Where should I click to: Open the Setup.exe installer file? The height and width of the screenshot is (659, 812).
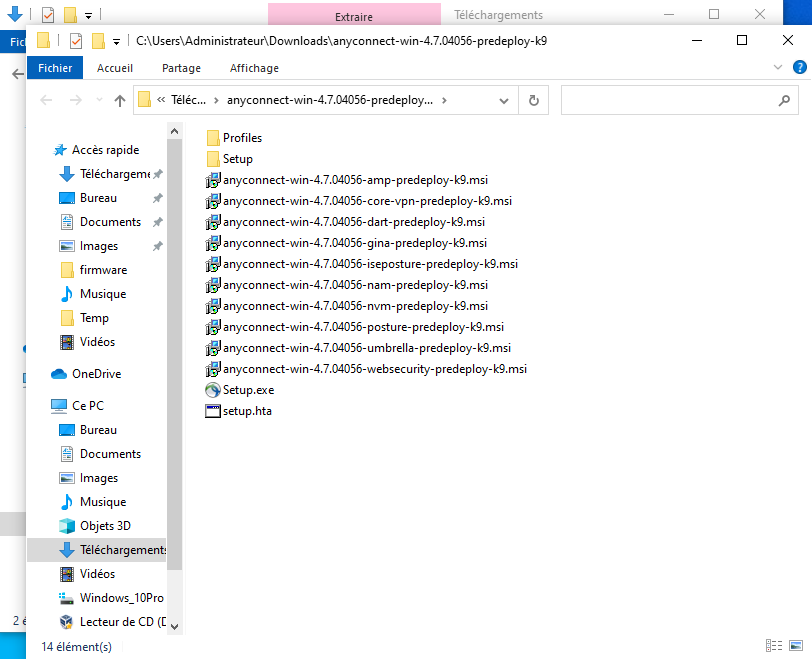tap(247, 390)
